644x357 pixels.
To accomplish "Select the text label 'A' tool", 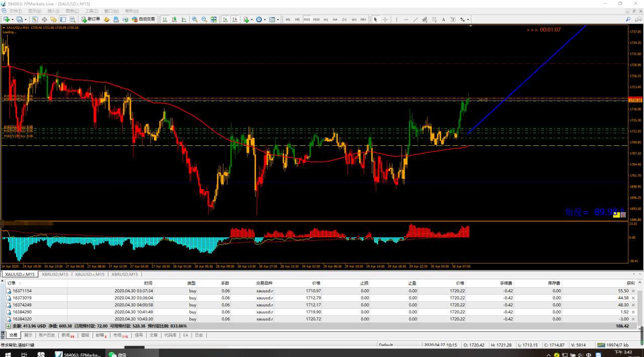I will point(443,20).
